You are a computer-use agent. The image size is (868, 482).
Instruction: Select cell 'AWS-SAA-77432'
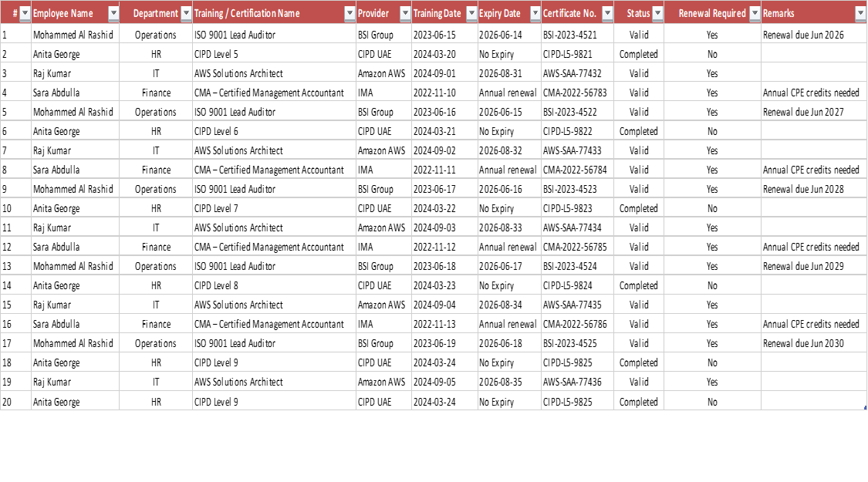tap(577, 73)
